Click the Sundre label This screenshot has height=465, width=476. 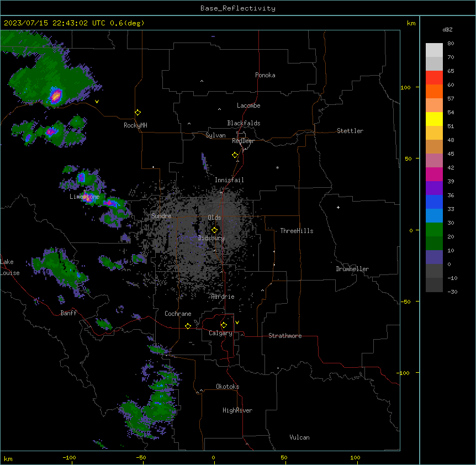pyautogui.click(x=161, y=216)
